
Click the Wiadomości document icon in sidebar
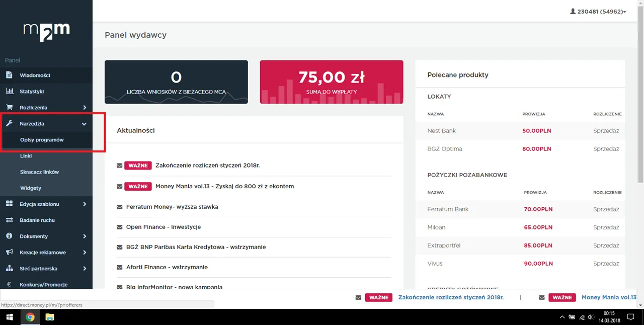point(9,75)
